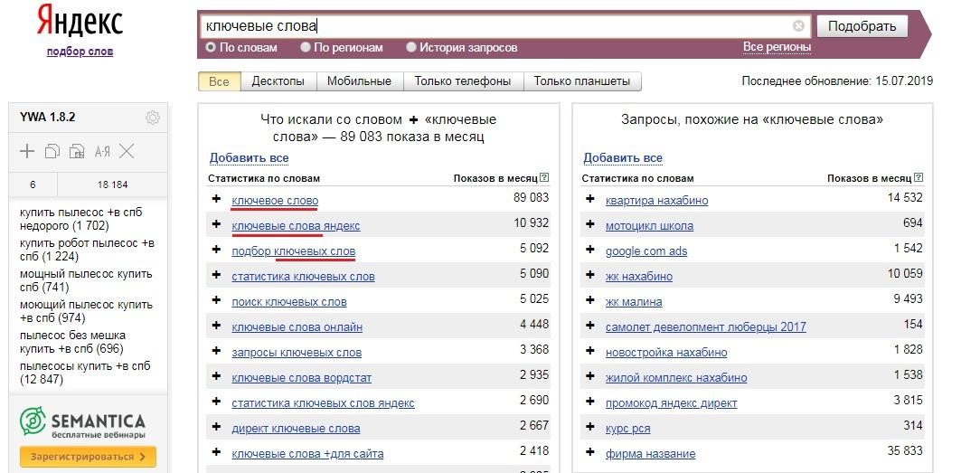Select 'История запросов' radio button
Image resolution: width=980 pixels, height=473 pixels.
coord(410,47)
